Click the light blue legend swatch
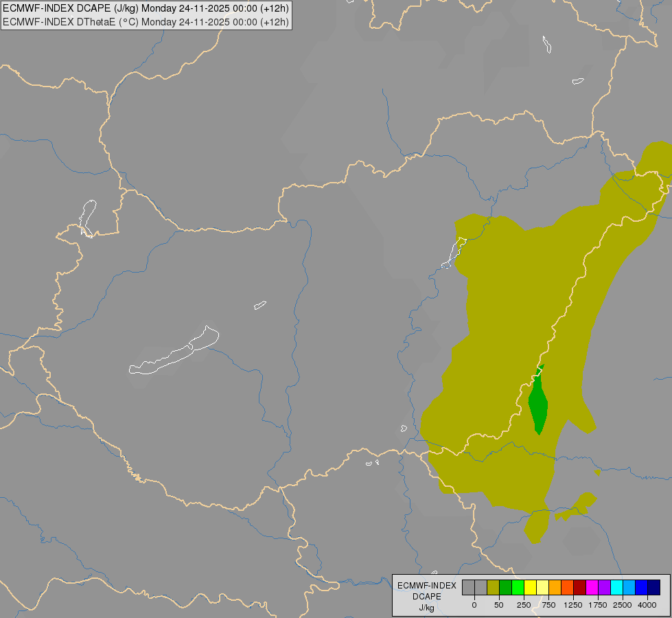Image resolution: width=672 pixels, height=618 pixels. [629, 588]
